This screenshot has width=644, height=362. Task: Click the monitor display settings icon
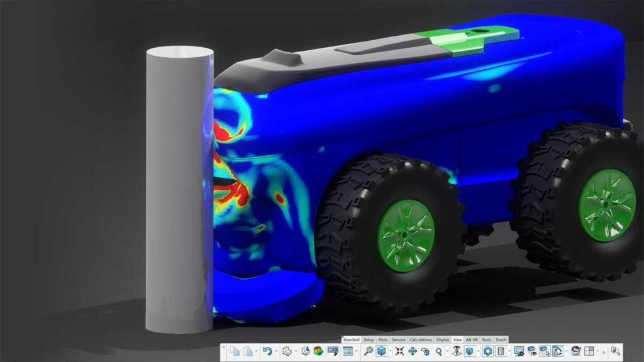pyautogui.click(x=519, y=351)
